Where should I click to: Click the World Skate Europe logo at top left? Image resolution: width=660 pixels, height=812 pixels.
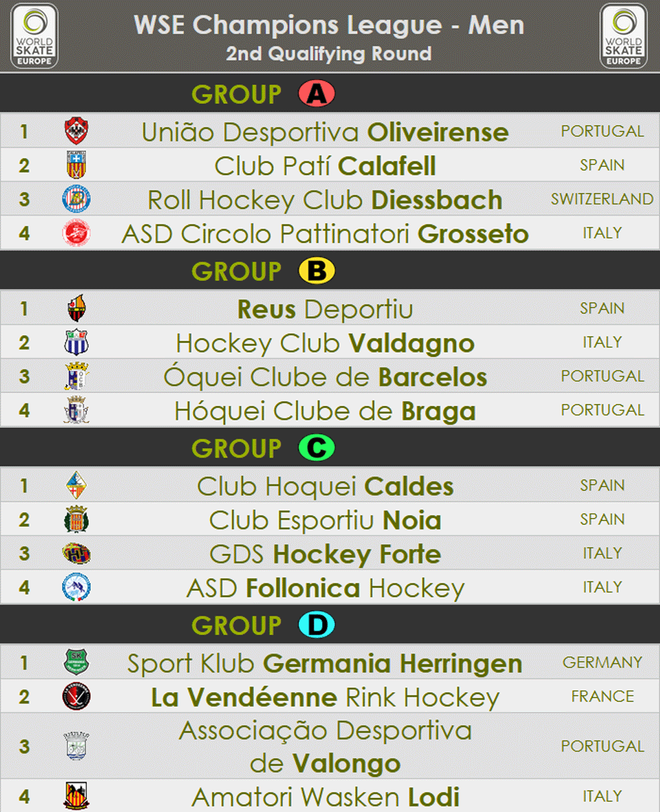(x=34, y=35)
